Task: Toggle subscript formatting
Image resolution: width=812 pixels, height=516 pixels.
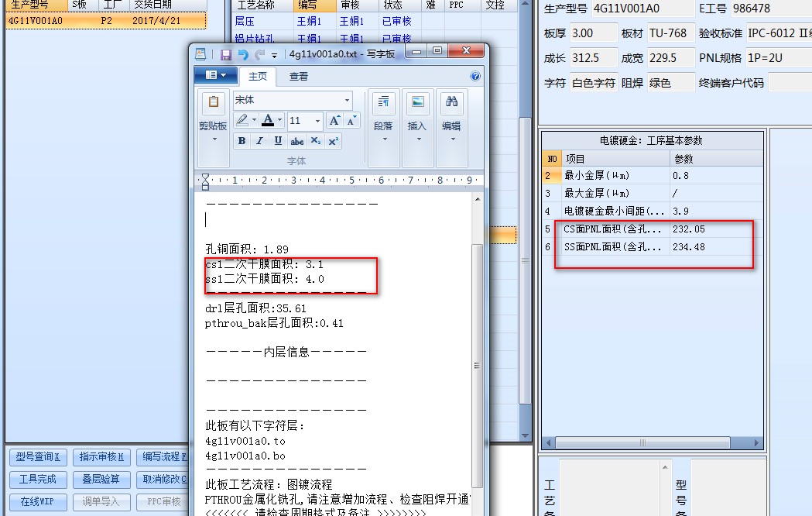Action: (315, 141)
